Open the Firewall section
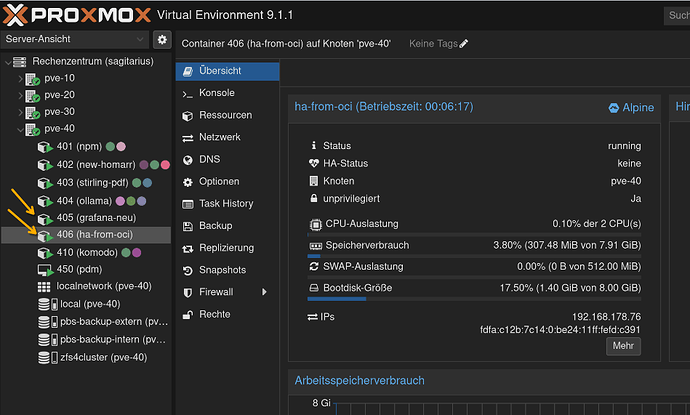 click(x=227, y=292)
